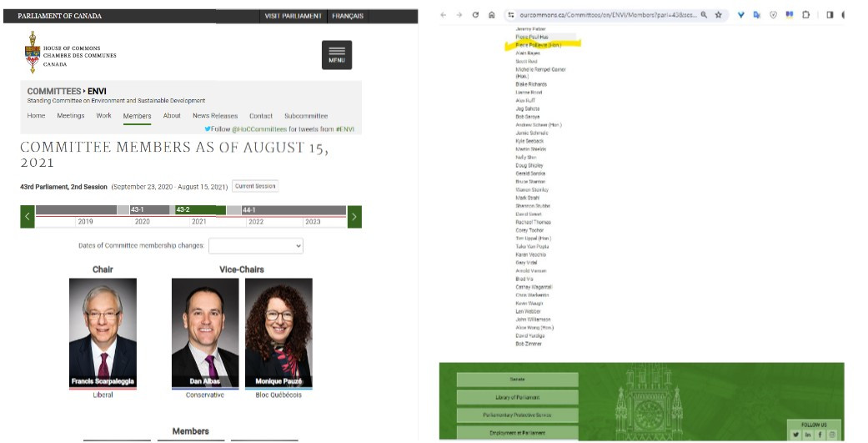
Task: Switch to the Meetings tab
Action: 71,116
